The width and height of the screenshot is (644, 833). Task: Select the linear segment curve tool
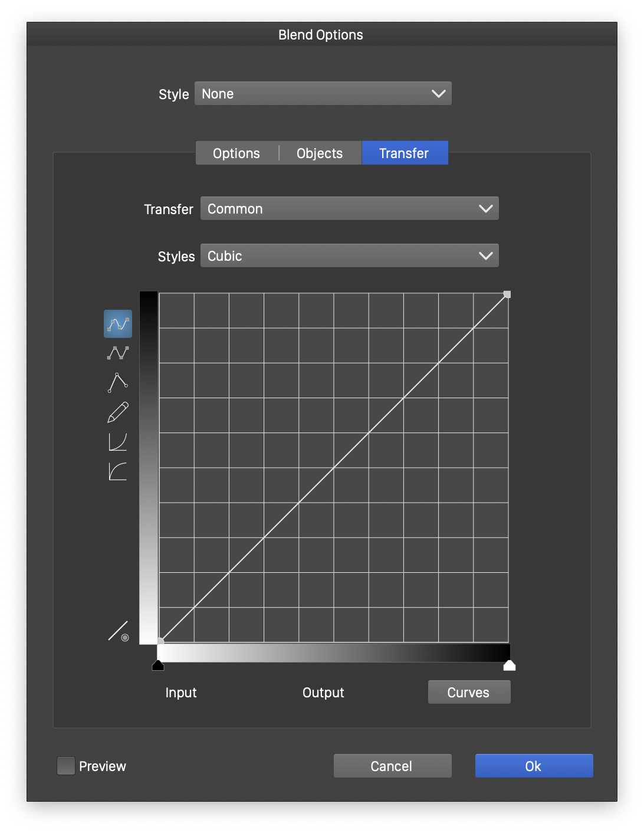click(x=118, y=353)
